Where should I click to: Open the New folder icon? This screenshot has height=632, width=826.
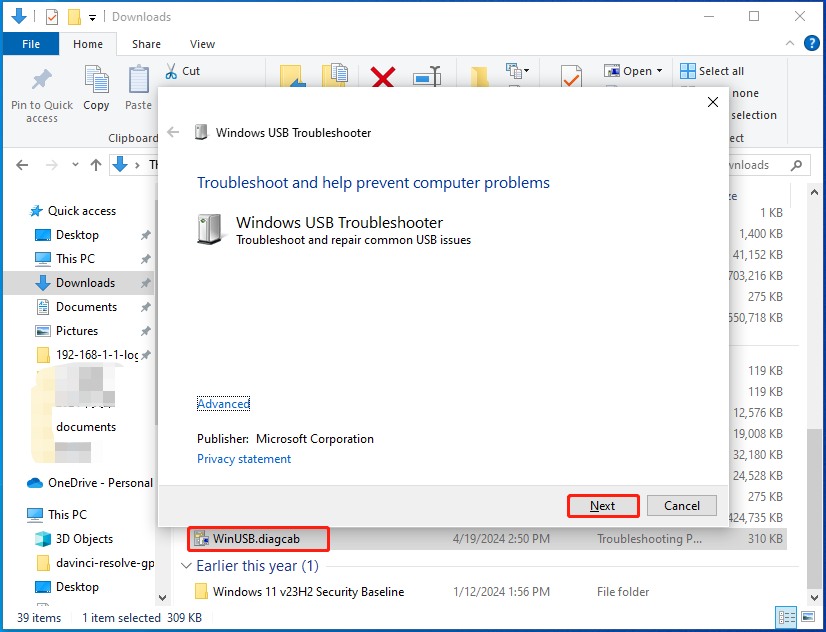pos(479,78)
